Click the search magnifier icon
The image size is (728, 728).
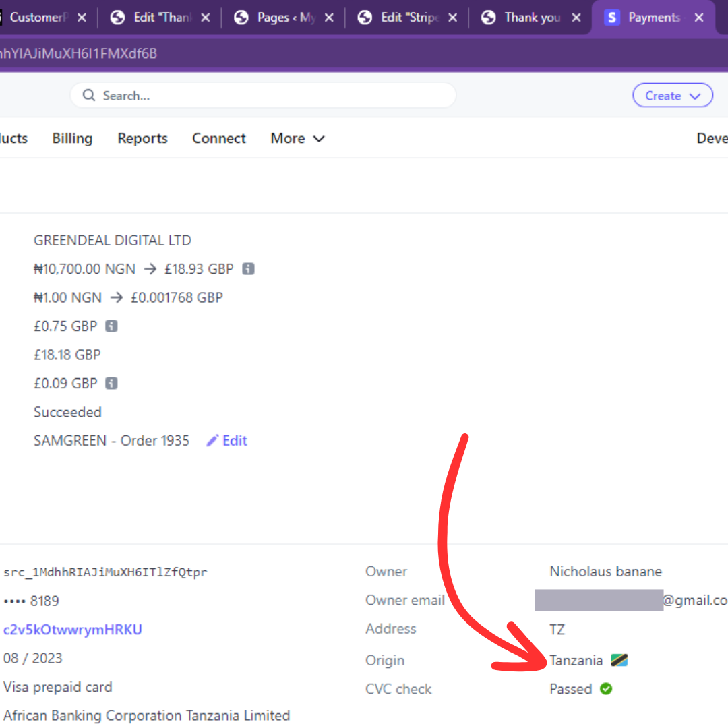click(x=88, y=95)
